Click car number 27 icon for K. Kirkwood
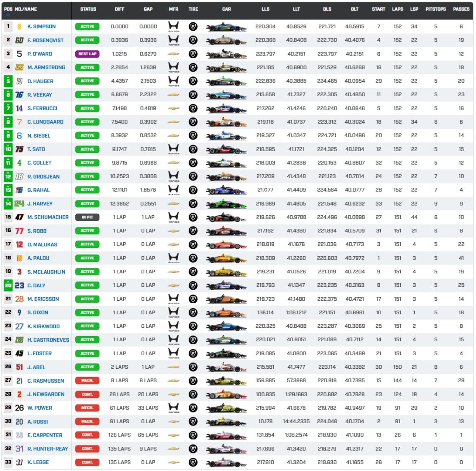The width and height of the screenshot is (476, 471). (x=20, y=326)
